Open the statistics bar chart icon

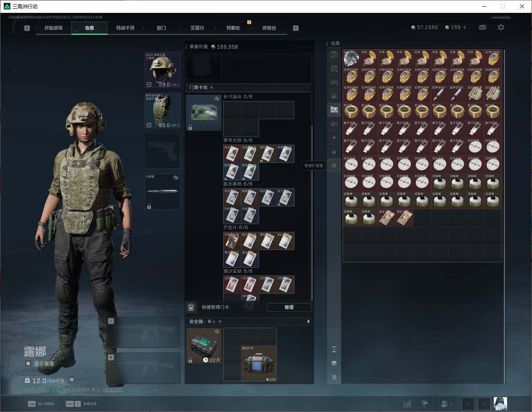point(408,403)
